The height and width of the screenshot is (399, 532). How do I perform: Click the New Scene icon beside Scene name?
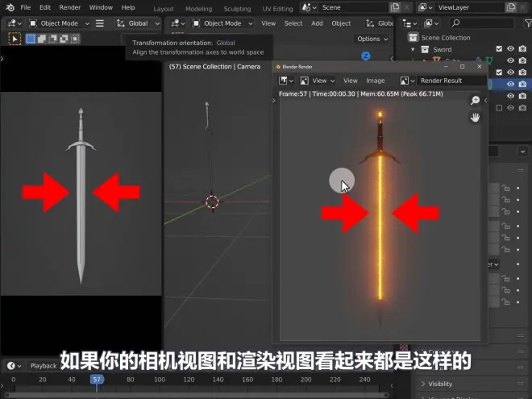pos(395,7)
